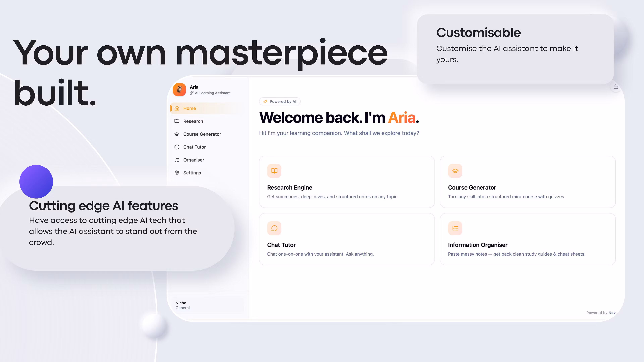Click the Information Organiser card's list icon
644x362 pixels.
pyautogui.click(x=455, y=228)
